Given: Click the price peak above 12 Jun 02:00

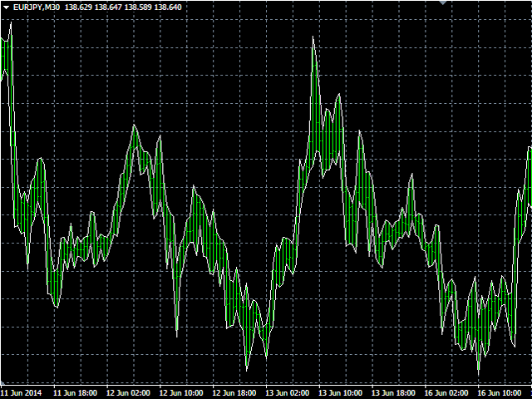Looking at the screenshot, I should click(x=134, y=126).
